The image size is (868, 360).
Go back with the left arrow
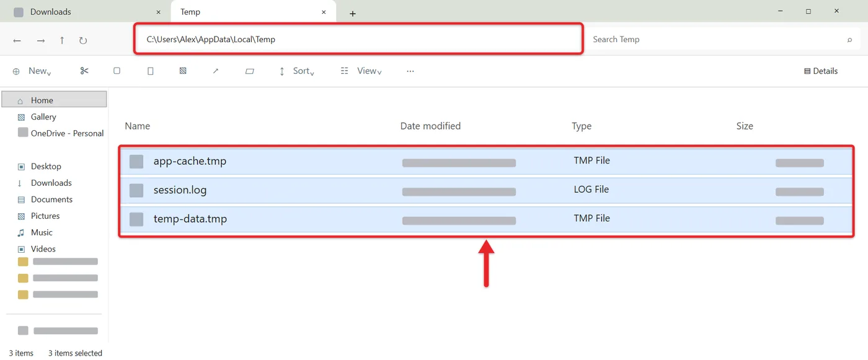[x=17, y=40]
